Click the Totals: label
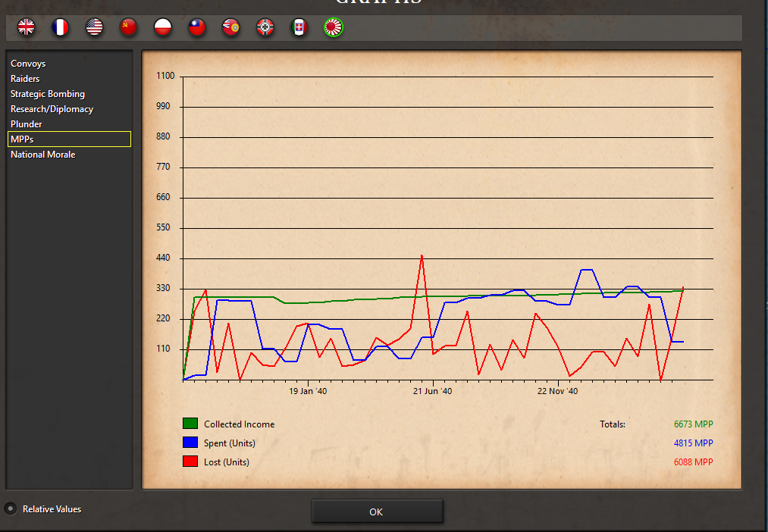 tap(613, 424)
